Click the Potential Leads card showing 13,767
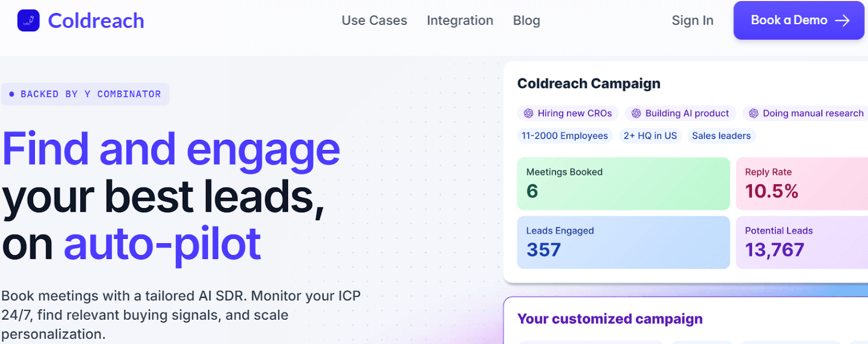Viewport: 868px width, 344px height. pyautogui.click(x=802, y=242)
